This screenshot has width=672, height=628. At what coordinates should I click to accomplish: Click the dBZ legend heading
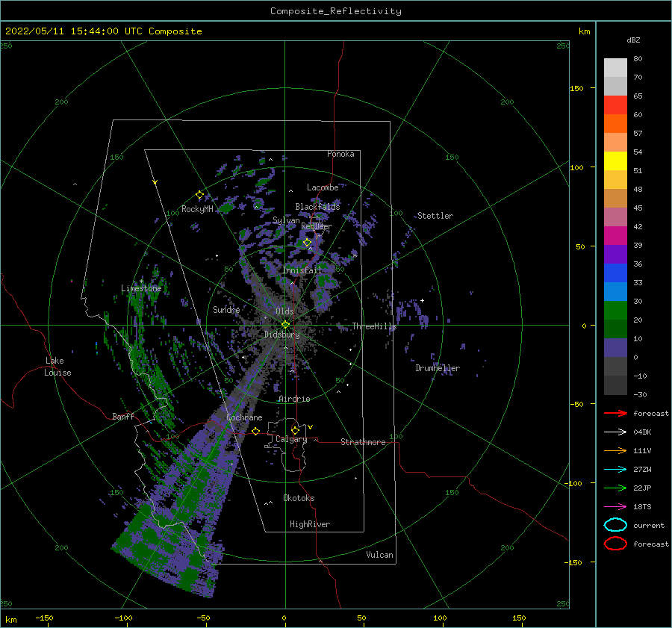tap(633, 40)
